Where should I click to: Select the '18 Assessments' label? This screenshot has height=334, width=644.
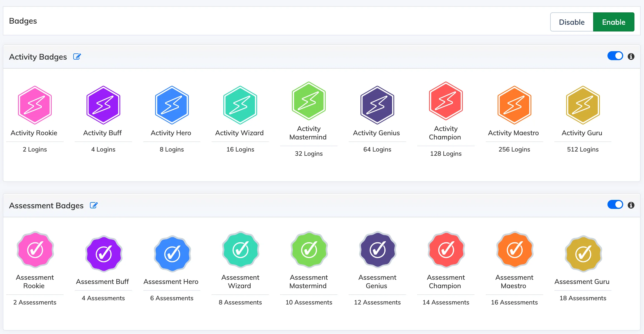click(x=583, y=298)
